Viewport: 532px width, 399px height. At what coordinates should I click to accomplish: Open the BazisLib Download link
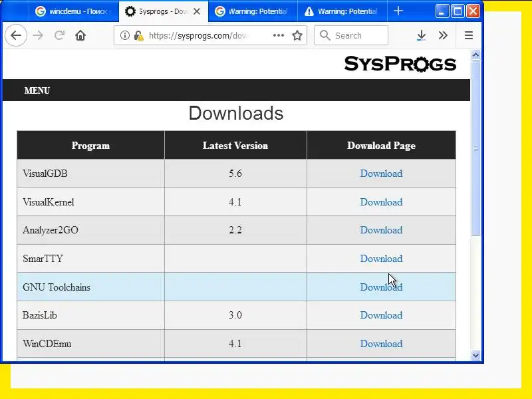coord(381,315)
